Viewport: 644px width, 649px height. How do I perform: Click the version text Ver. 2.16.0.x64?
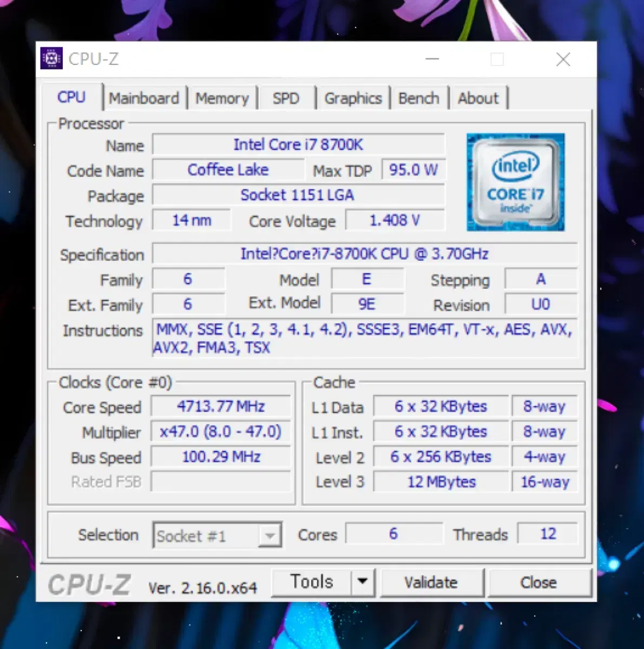coord(203,588)
